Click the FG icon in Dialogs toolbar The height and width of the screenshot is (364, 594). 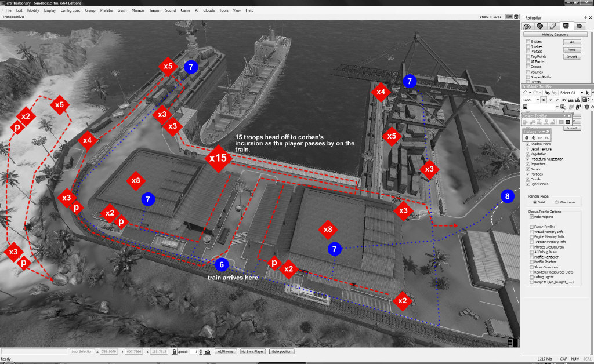(546, 138)
